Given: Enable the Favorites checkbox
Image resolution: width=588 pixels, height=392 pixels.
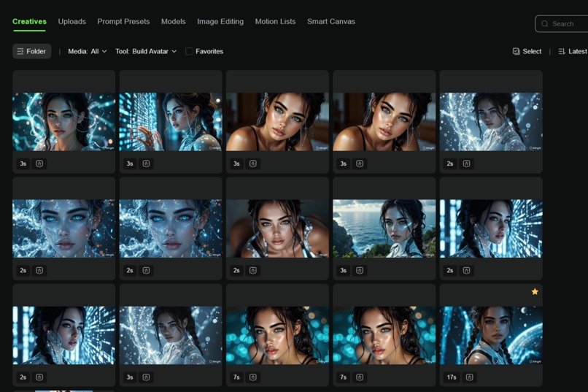Looking at the screenshot, I should (x=190, y=51).
